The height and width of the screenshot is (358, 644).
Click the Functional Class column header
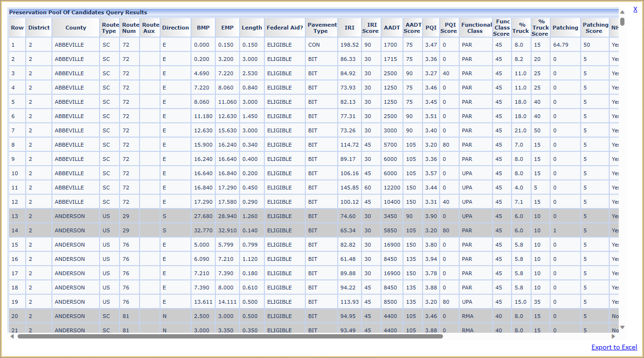click(475, 28)
